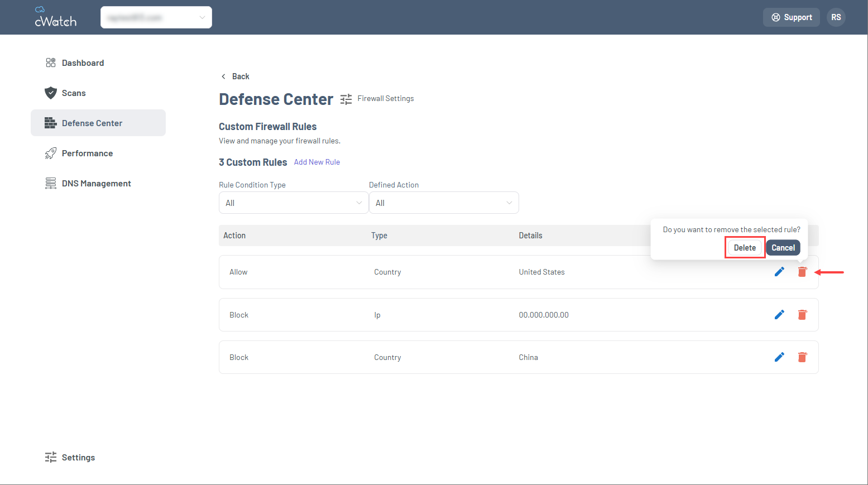Screen dimensions: 868x485
Task: Click the 'Action' column header
Action: click(x=234, y=236)
